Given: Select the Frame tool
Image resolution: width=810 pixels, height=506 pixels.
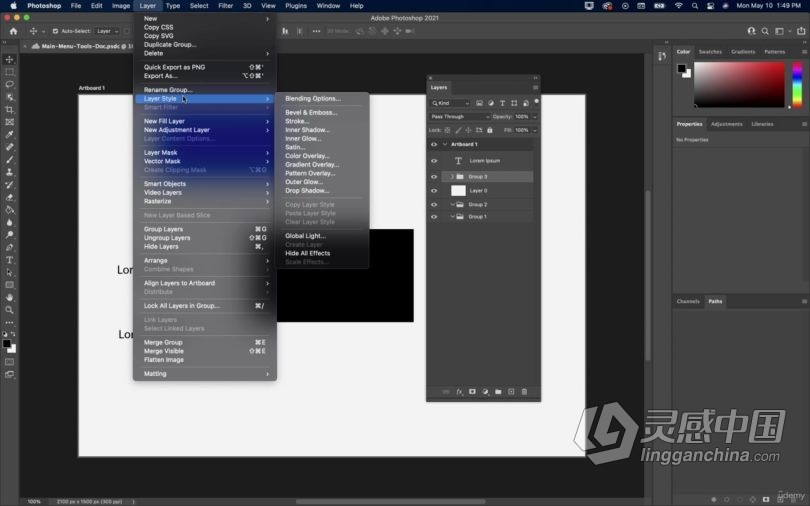Looking at the screenshot, I should pyautogui.click(x=9, y=122).
